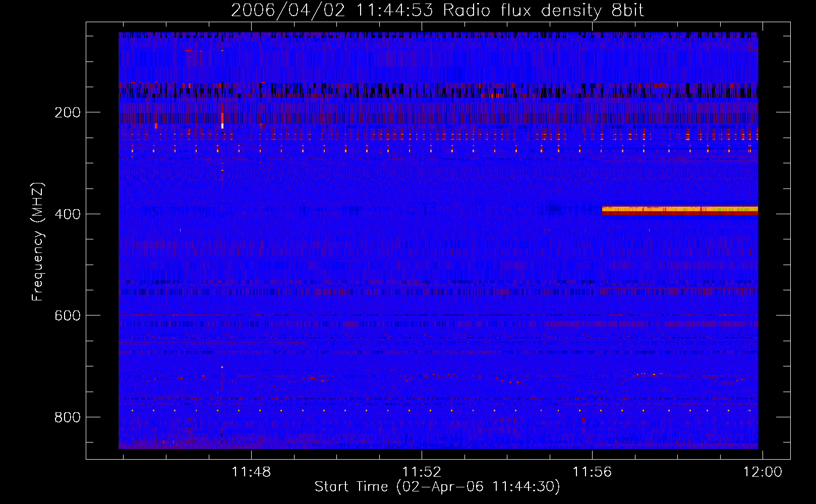The width and height of the screenshot is (816, 504).
Task: Click the 11:52 time tick label
Action: point(421,472)
